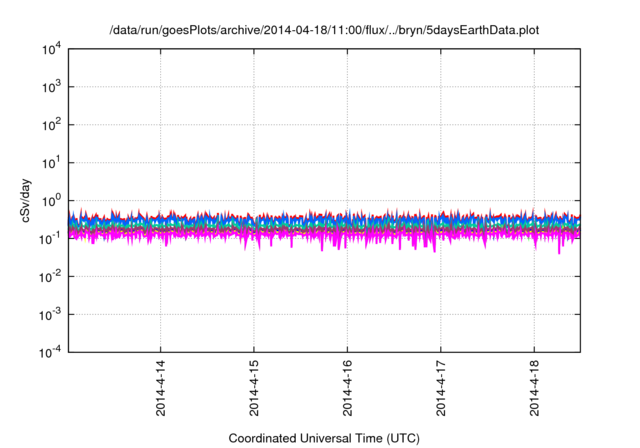Viewport: 640px width, 448px height.
Task: Click the plot title file path
Action: (x=324, y=31)
